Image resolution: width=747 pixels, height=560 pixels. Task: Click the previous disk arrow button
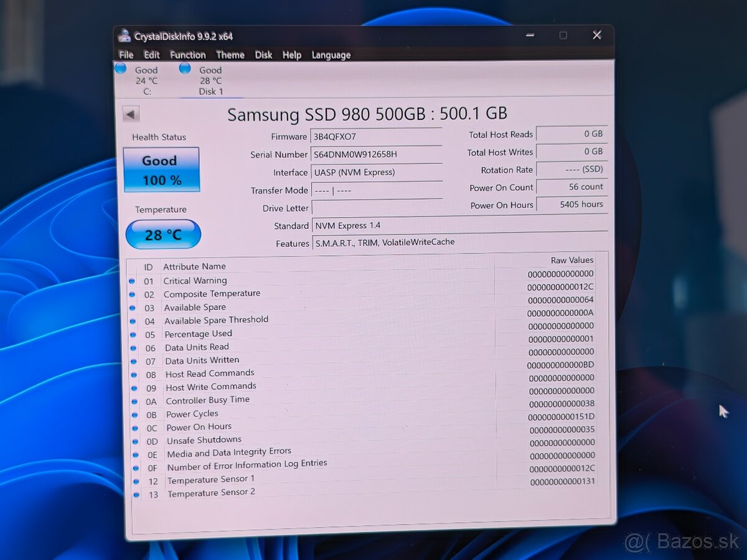click(131, 114)
